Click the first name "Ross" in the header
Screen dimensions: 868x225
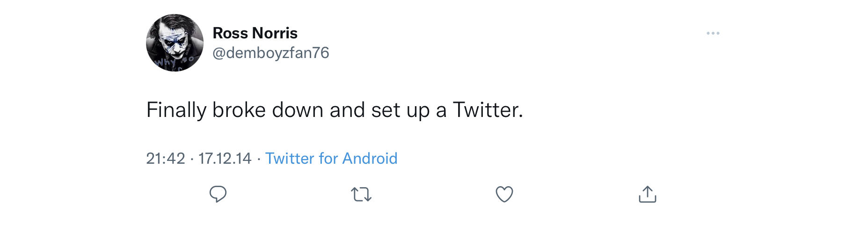coord(230,33)
